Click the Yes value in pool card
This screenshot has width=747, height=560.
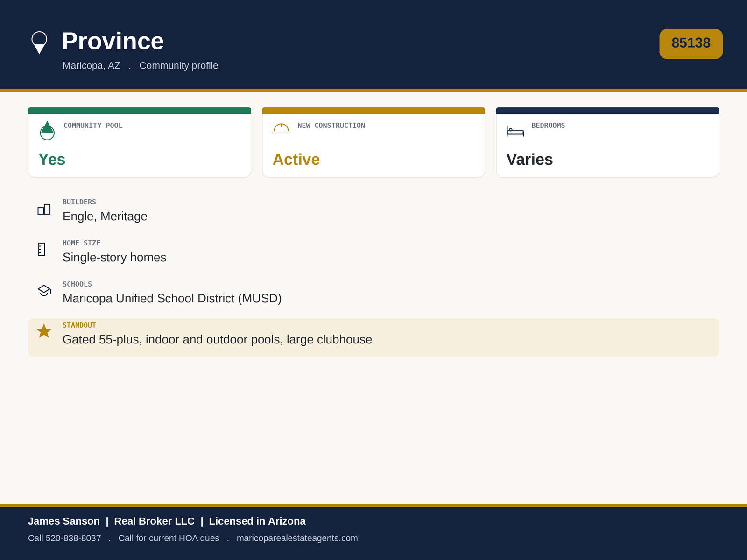[x=52, y=160]
